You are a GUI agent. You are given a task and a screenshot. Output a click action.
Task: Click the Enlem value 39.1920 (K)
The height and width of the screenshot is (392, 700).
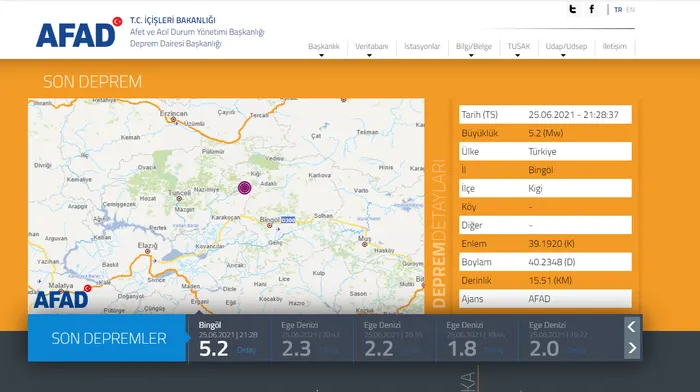click(551, 244)
